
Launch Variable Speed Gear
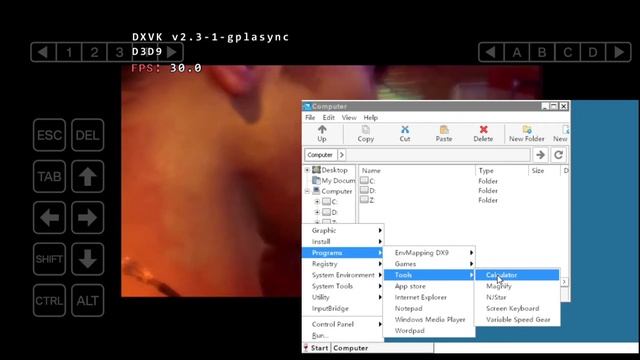coord(517,320)
